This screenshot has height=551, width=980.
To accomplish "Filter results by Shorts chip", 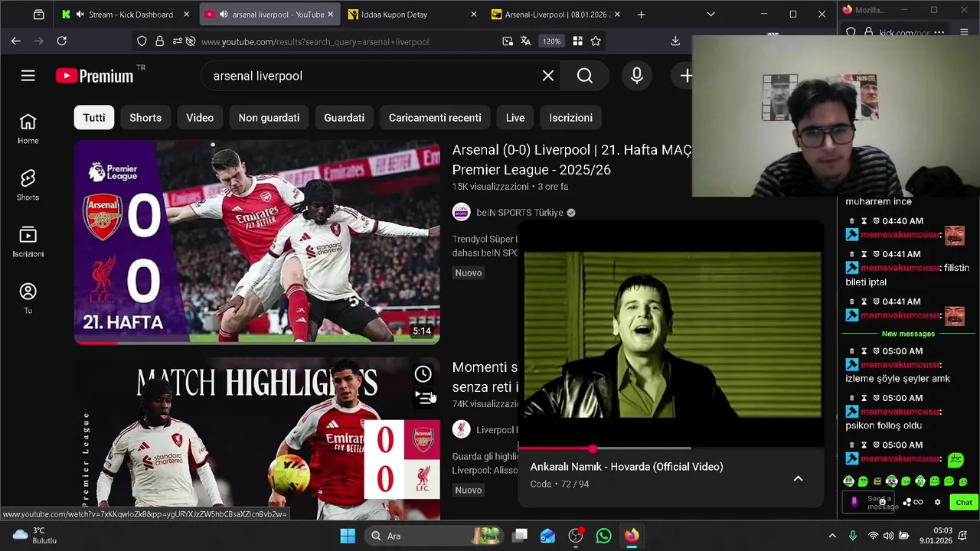I will 145,118.
